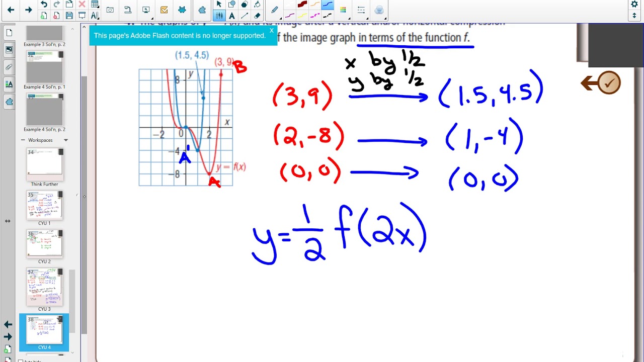Launch the document camera tool
Viewport: 644px width, 362px height.
[x=128, y=10]
